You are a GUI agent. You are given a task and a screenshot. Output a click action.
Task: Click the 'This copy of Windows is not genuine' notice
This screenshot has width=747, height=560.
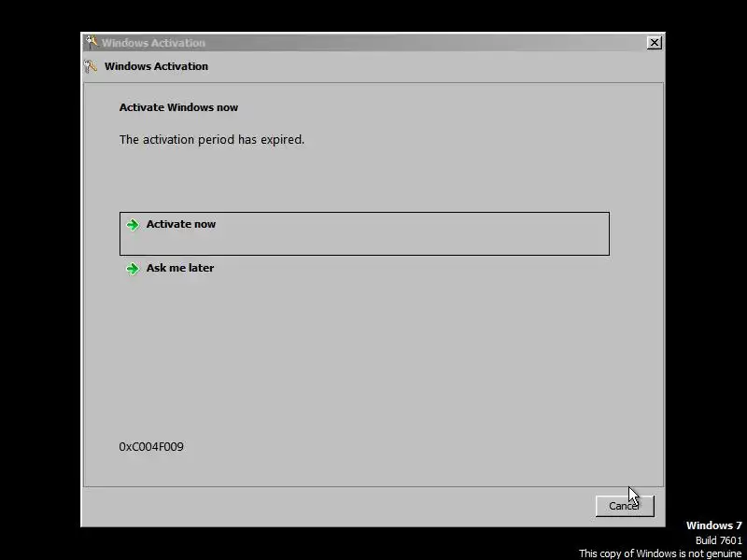click(660, 553)
